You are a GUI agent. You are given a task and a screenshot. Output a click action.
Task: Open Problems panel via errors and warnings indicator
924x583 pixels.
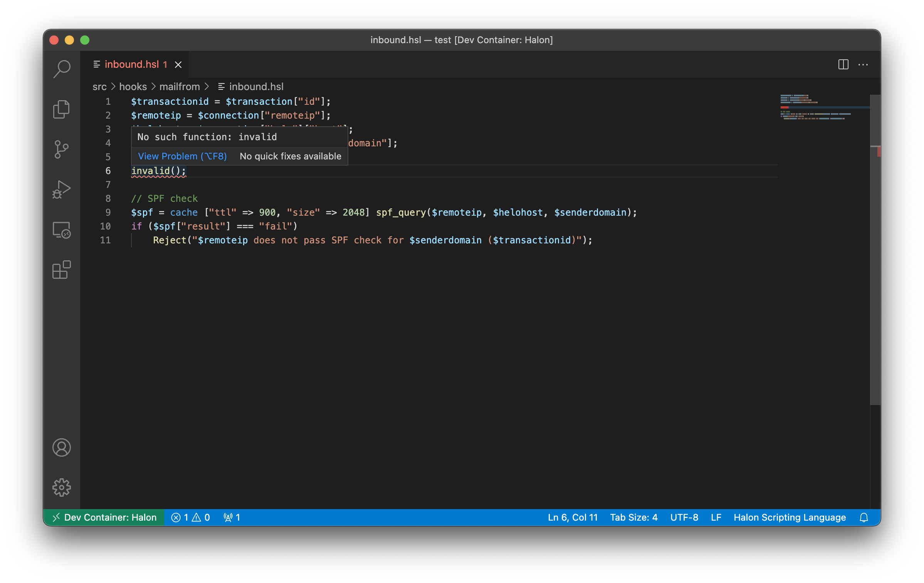191,517
